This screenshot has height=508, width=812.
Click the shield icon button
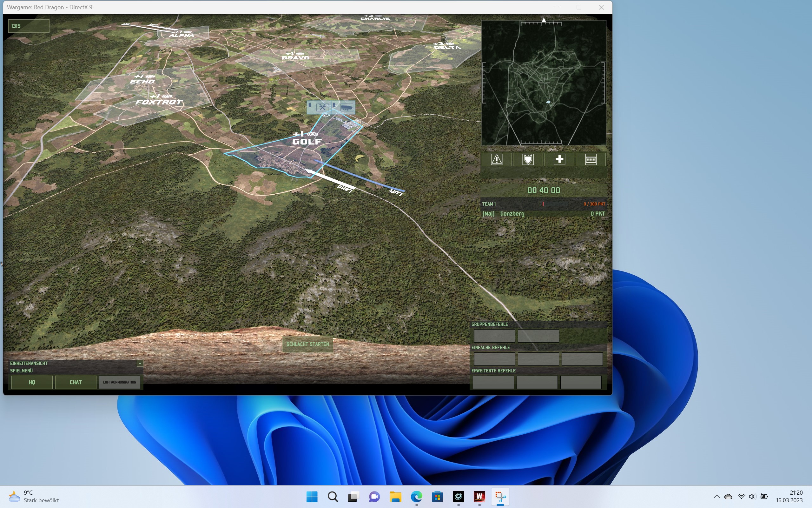[528, 159]
